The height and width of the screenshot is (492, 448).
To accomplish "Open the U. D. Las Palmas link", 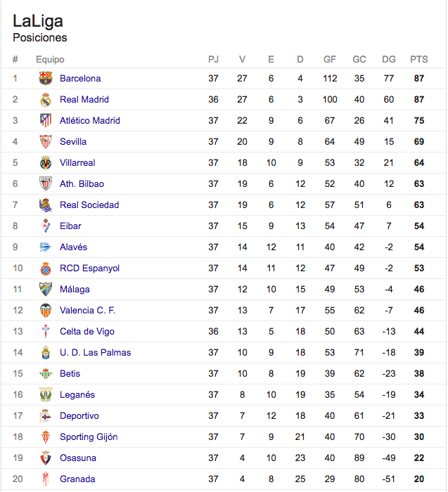I will tap(95, 352).
